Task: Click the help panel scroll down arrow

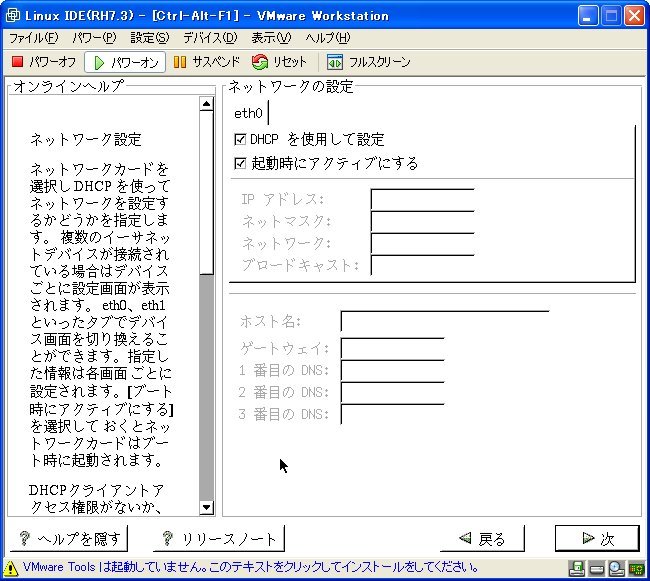Action: coord(206,507)
